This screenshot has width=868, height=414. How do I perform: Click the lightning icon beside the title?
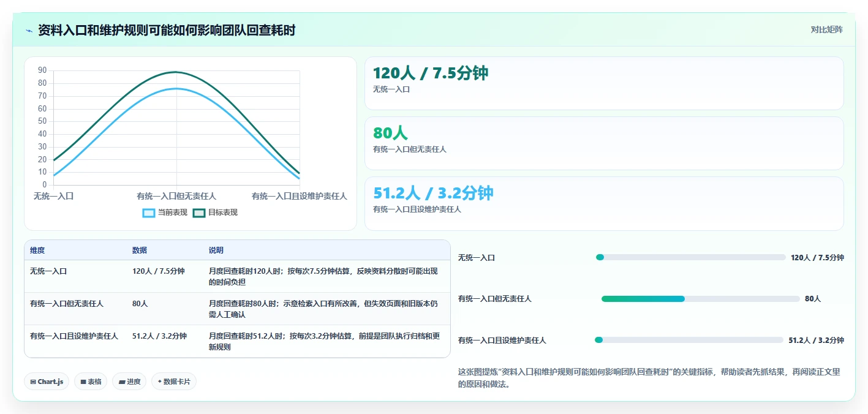29,30
